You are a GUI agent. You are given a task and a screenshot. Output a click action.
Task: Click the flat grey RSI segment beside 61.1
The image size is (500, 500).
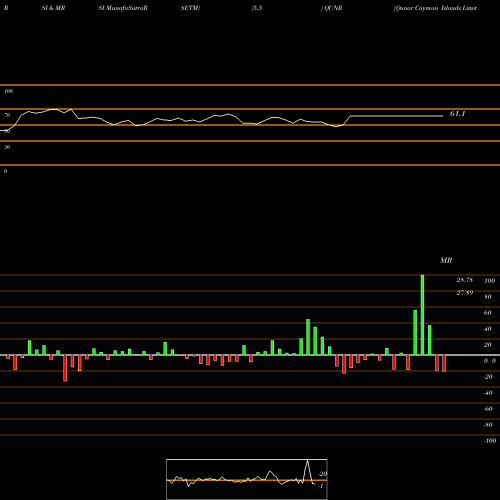click(x=396, y=116)
